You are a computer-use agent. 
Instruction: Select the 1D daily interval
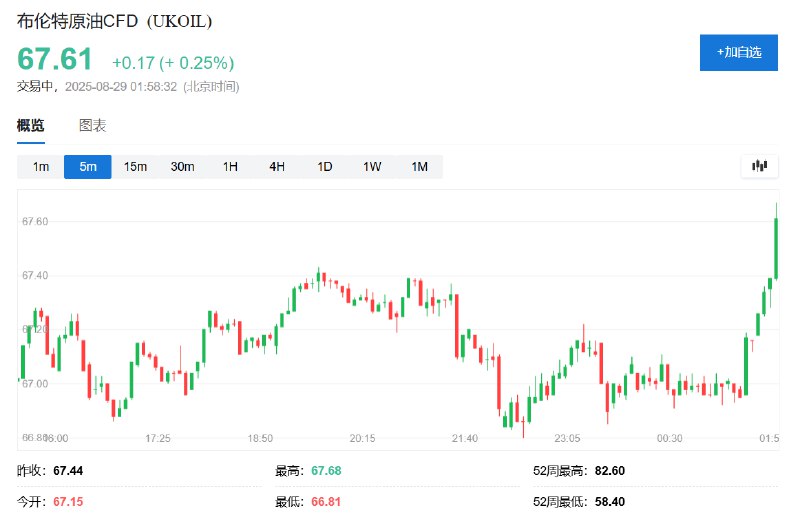tap(324, 167)
